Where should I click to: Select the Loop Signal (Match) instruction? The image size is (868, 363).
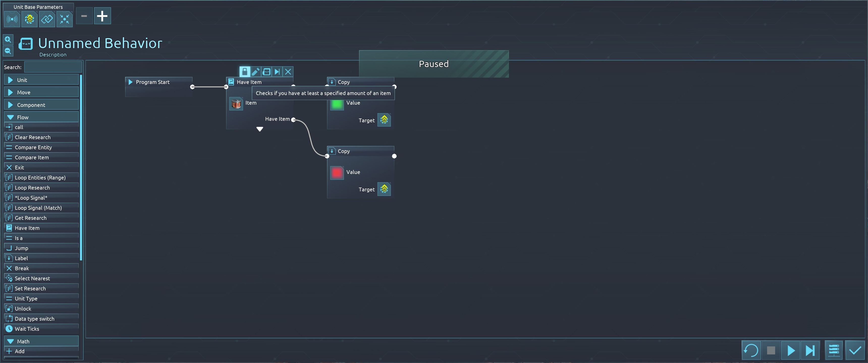click(x=38, y=208)
